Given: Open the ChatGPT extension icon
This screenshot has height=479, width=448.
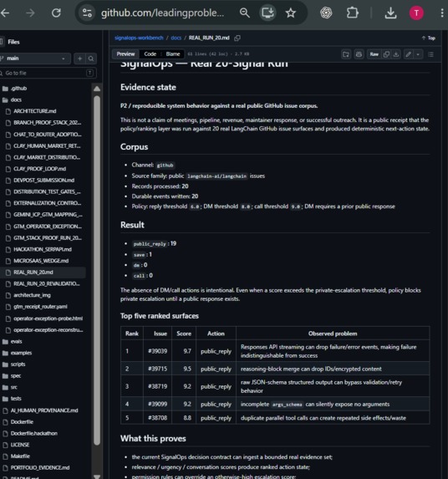Looking at the screenshot, I should [326, 13].
